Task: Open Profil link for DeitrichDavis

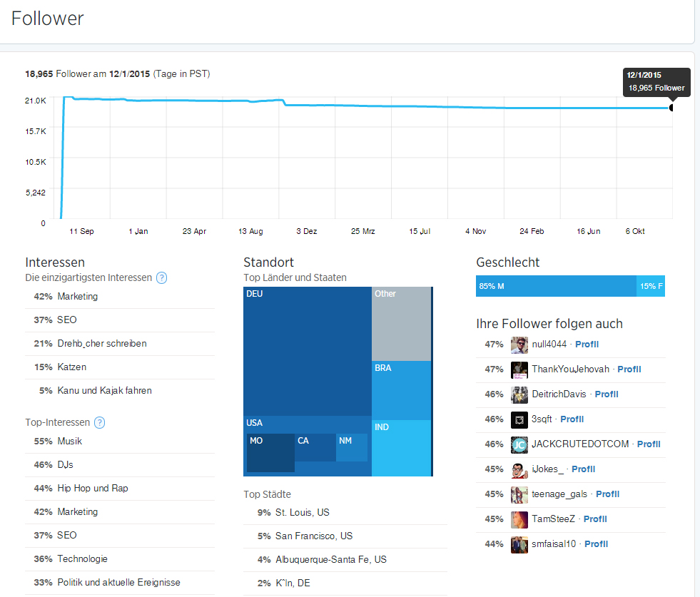Action: point(607,394)
